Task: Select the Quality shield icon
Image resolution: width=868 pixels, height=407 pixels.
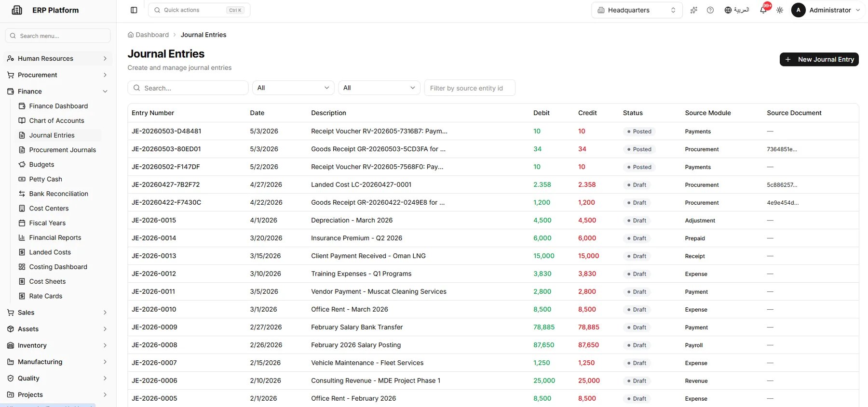Action: 11,378
